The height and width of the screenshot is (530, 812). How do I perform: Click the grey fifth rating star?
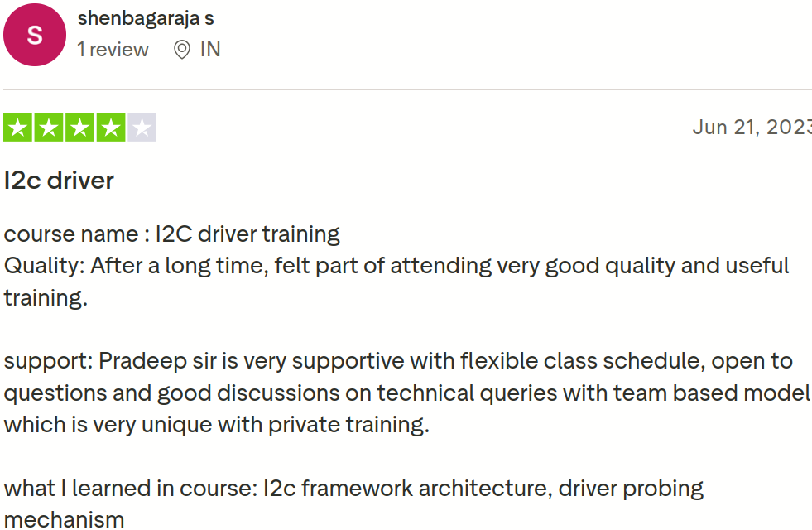[142, 128]
